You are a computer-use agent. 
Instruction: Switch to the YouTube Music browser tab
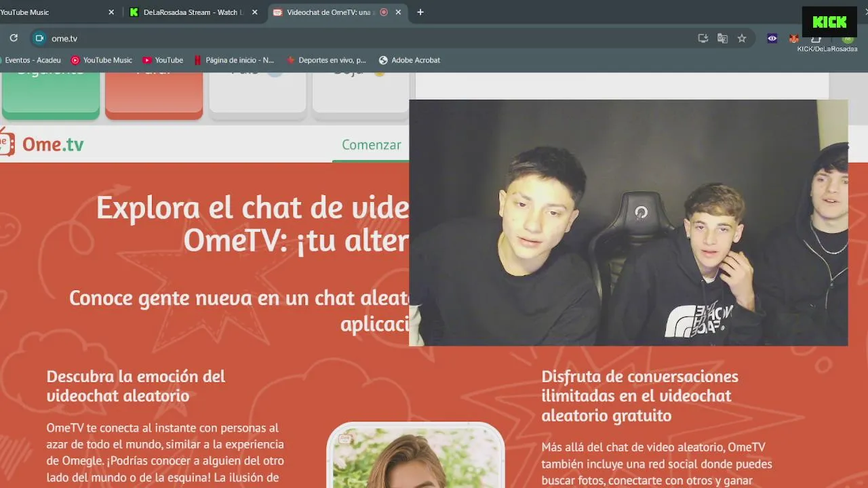[54, 12]
